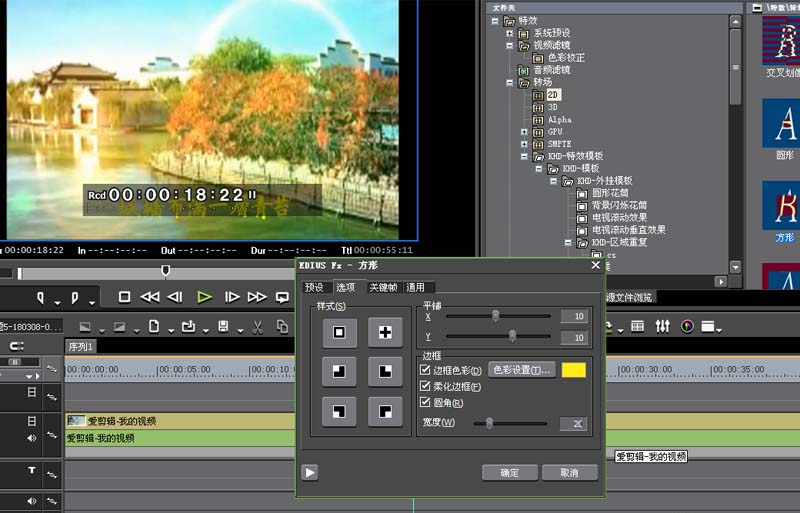Expand the 系统预设 tree folder

coord(509,33)
